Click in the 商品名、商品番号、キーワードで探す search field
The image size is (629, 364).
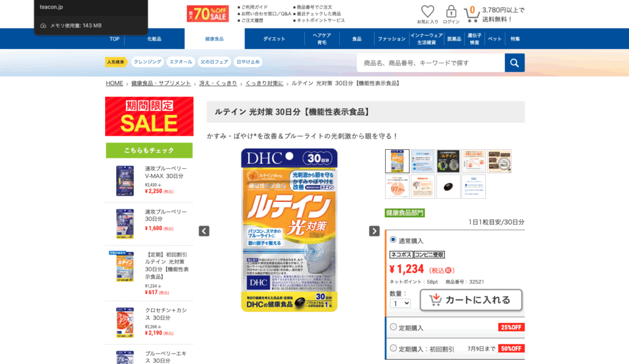tap(431, 63)
